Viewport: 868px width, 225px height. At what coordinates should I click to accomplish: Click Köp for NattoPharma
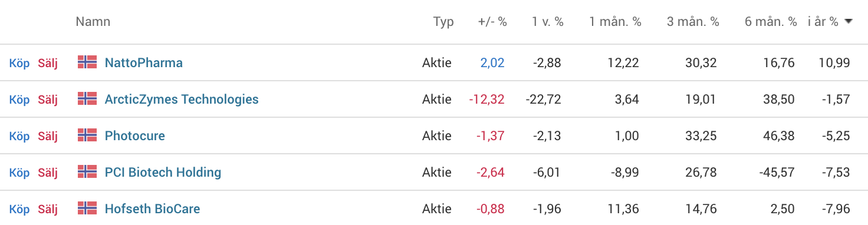click(19, 63)
